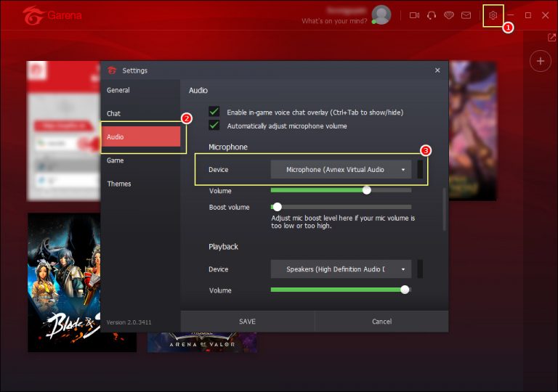Click the video camera icon in header
Image resolution: width=558 pixels, height=392 pixels.
pos(414,15)
